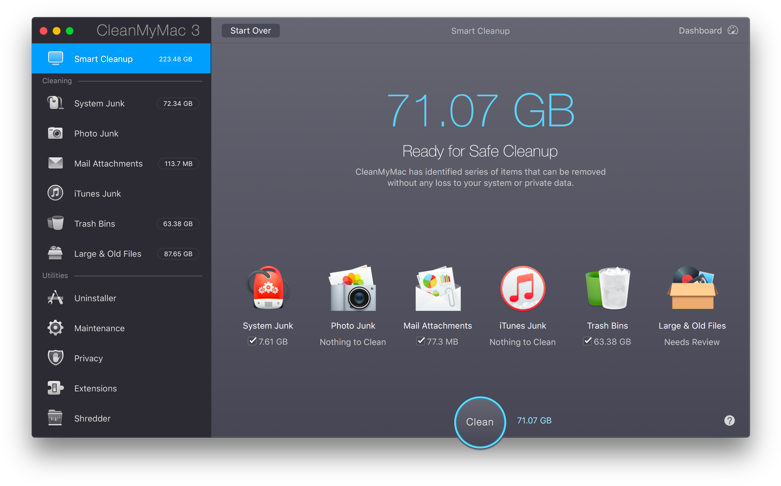
Task: Click the Needs Review label under Large & Old Files
Action: [x=692, y=342]
